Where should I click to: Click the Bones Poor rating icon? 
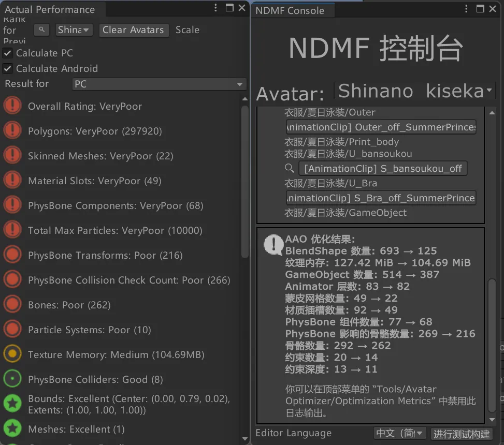click(12, 304)
